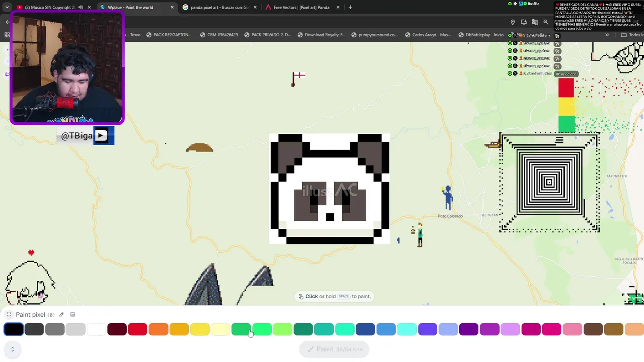The width and height of the screenshot is (644, 362).
Task: Select the black color swatch
Action: pyautogui.click(x=14, y=329)
